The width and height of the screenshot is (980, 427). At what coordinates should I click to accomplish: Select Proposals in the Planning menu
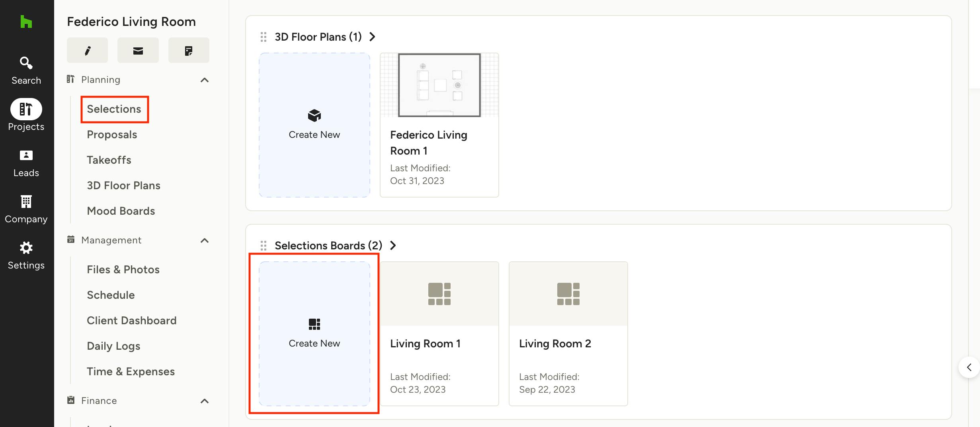(112, 135)
